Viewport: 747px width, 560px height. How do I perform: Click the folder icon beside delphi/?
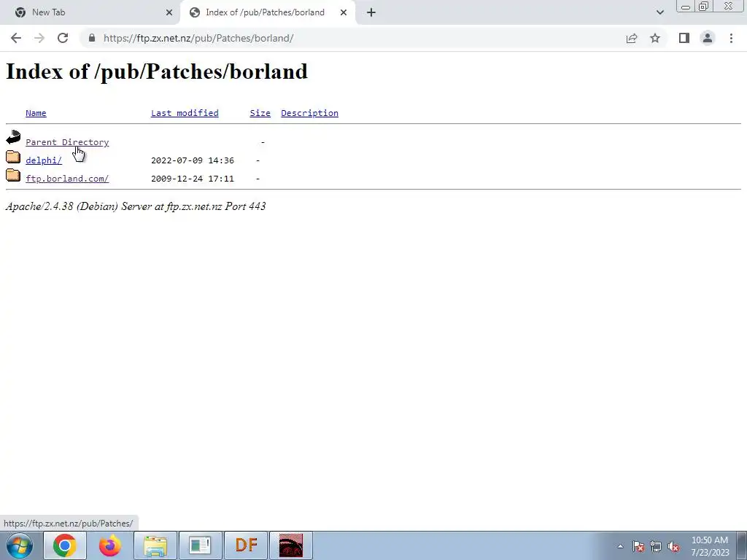[x=13, y=156]
